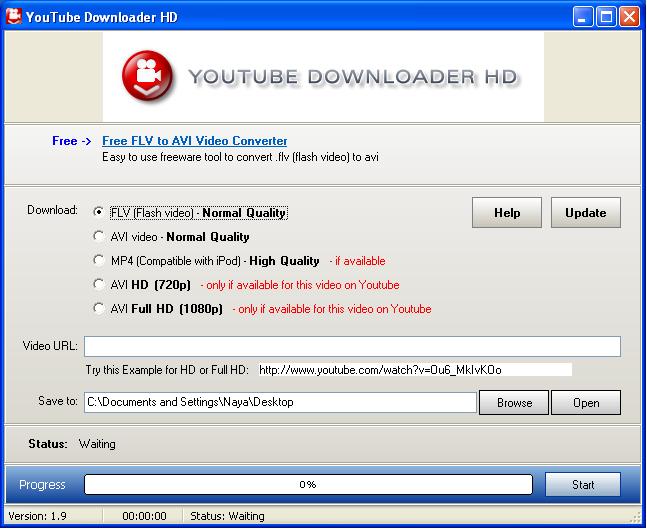Click "Easy to use freeware tool" description text
Viewport: 647px width, 529px height.
[x=240, y=157]
